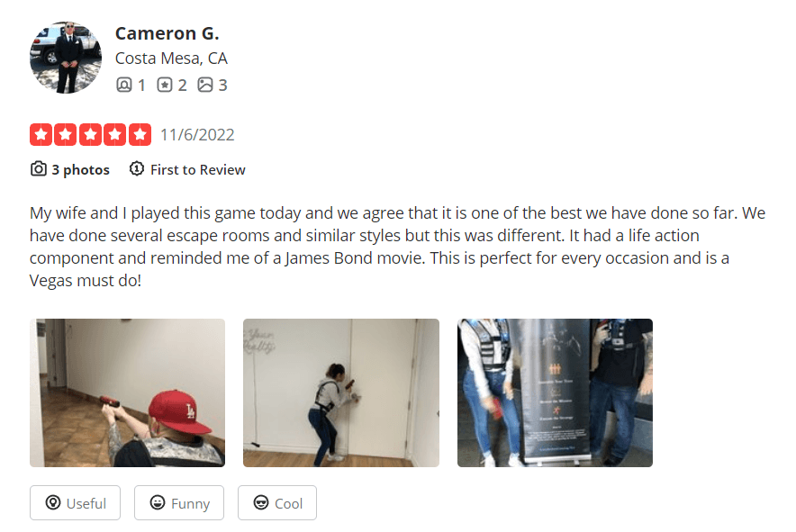The image size is (796, 532).
Task: Click the First to Review label
Action: pos(198,169)
